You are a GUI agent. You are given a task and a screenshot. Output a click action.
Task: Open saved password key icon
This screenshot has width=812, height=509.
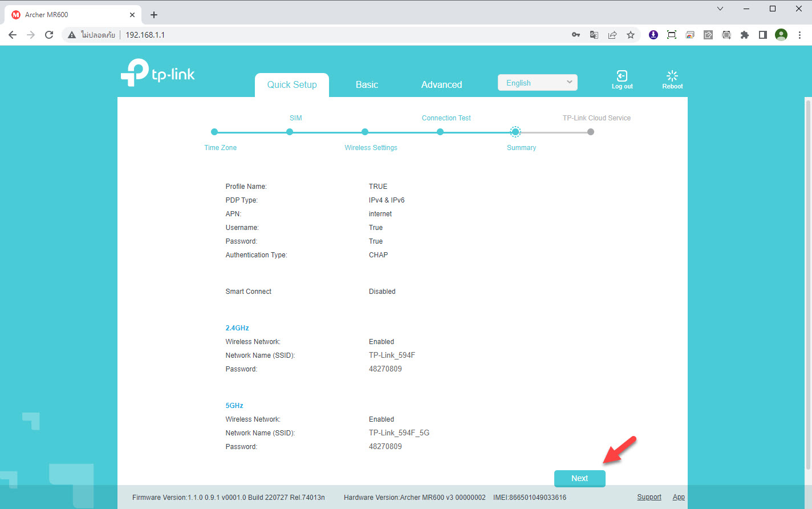576,35
